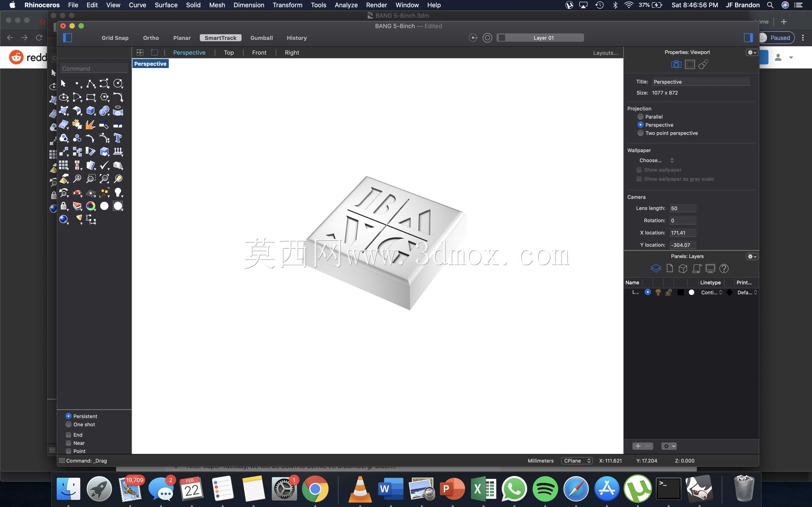Open the Layer 01 current layer selector
This screenshot has height=507, width=812.
pyautogui.click(x=540, y=38)
